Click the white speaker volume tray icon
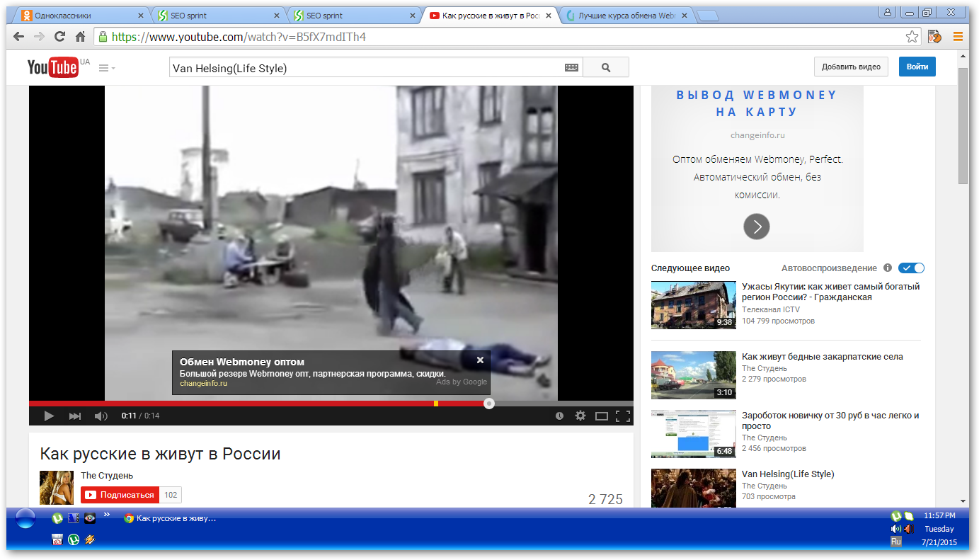979x560 pixels. click(896, 529)
